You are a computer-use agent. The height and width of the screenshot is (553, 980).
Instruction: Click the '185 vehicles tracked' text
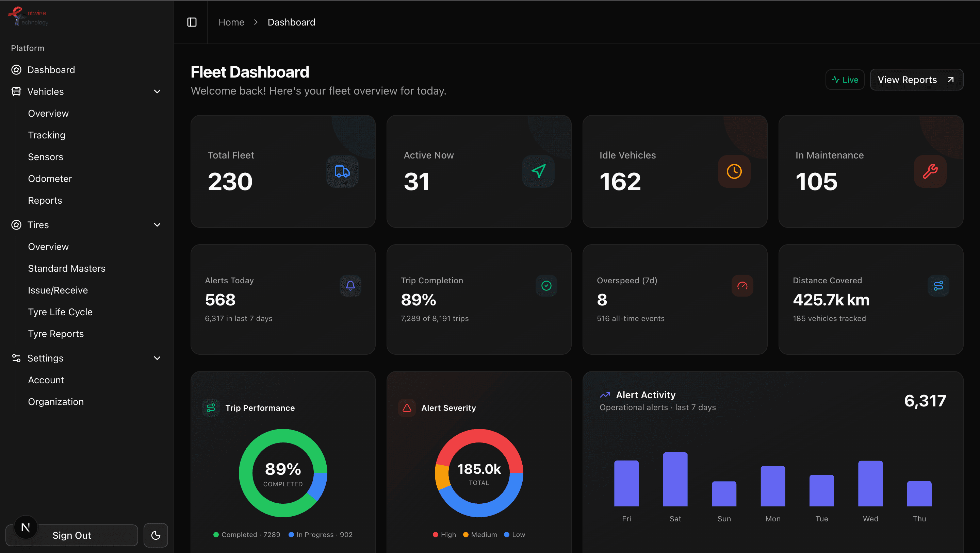pyautogui.click(x=829, y=318)
